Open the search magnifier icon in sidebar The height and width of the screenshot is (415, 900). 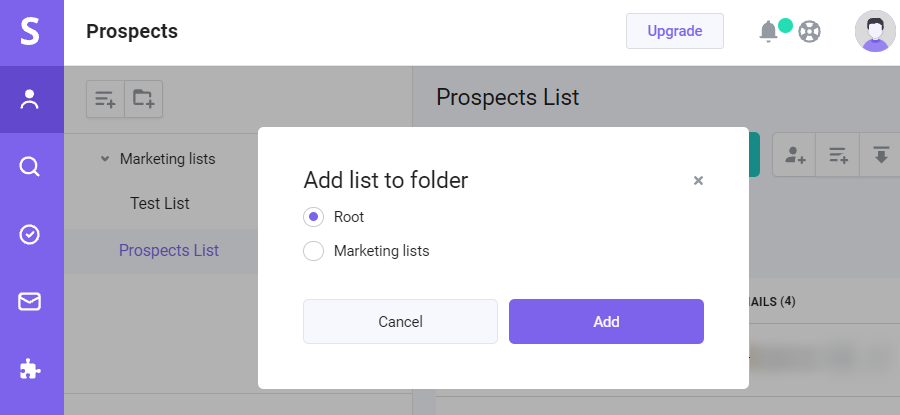pyautogui.click(x=29, y=167)
